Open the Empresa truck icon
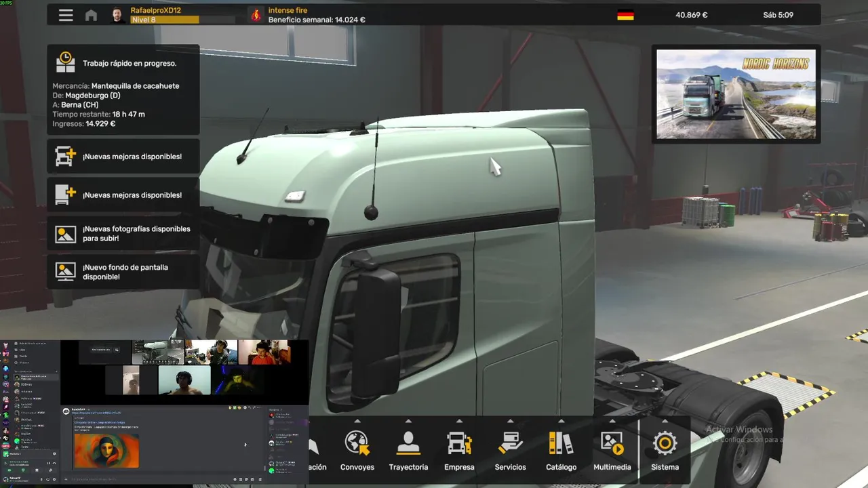 [x=459, y=443]
